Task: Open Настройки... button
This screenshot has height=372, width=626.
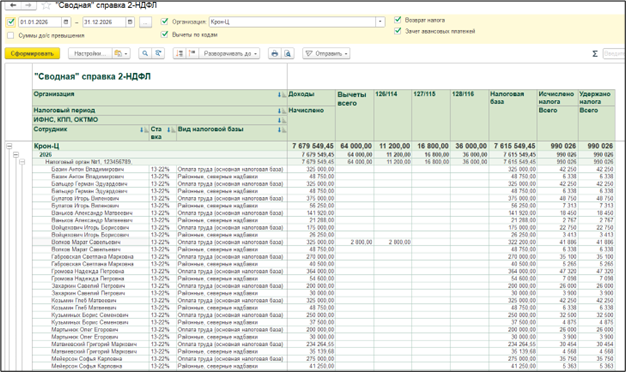Action: [90, 53]
